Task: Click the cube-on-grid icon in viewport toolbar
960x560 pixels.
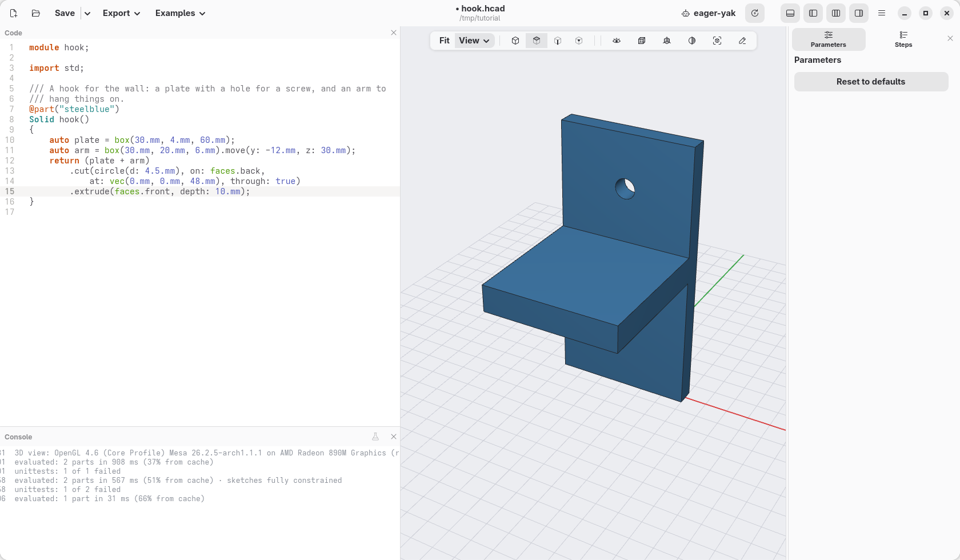Action: pos(667,41)
